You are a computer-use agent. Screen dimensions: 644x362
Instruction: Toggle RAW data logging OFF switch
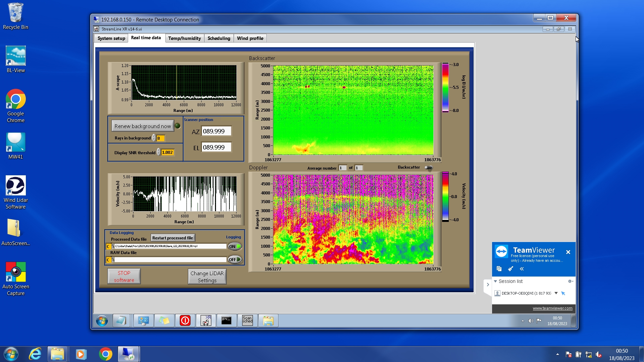235,259
